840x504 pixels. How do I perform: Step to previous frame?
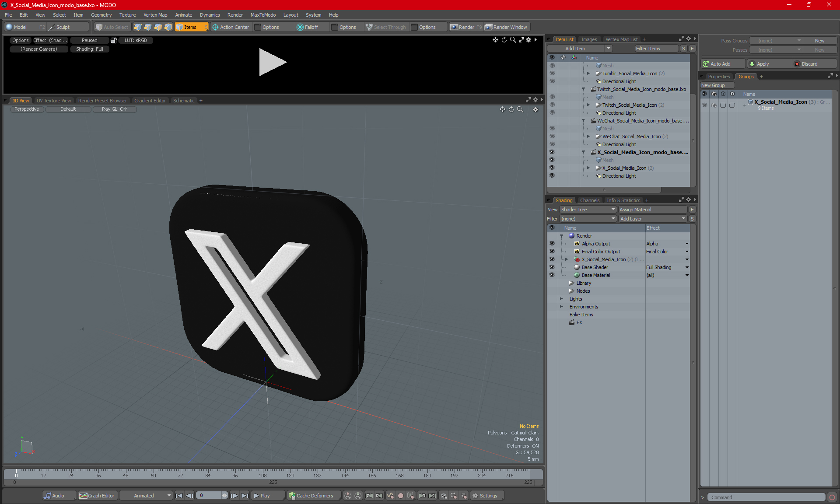189,496
